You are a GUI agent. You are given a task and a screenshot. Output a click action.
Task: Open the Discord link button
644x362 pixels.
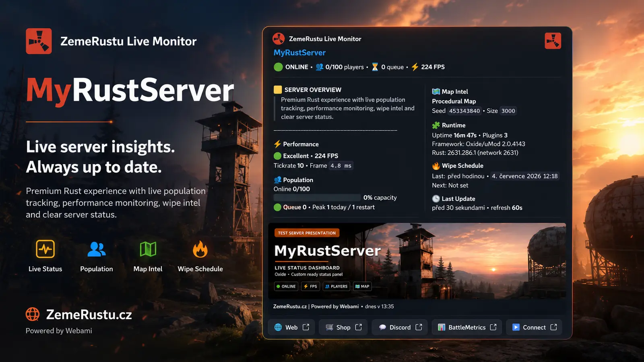pos(400,327)
